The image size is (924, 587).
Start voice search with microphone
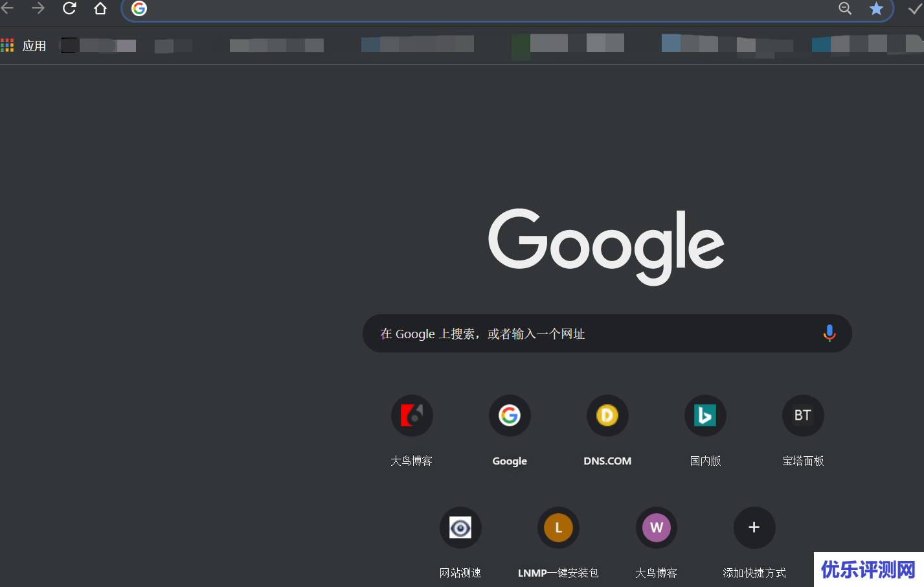click(829, 334)
